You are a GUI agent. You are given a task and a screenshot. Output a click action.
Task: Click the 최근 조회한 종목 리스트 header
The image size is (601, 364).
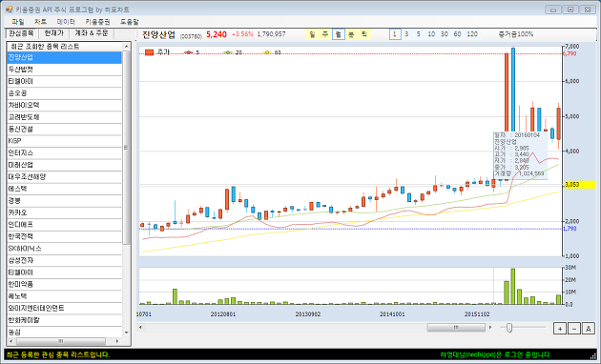pyautogui.click(x=65, y=47)
